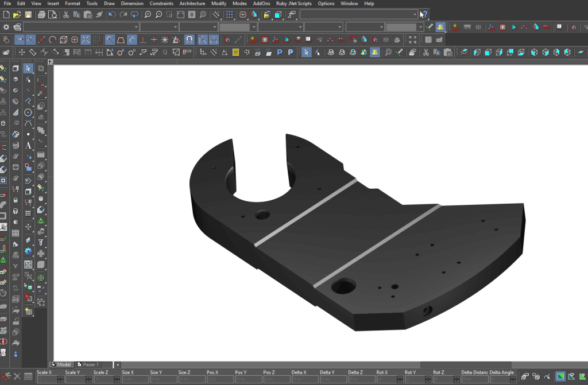The height and width of the screenshot is (385, 588).
Task: Select the scissors Cut icon in top toolbar
Action: tap(66, 14)
